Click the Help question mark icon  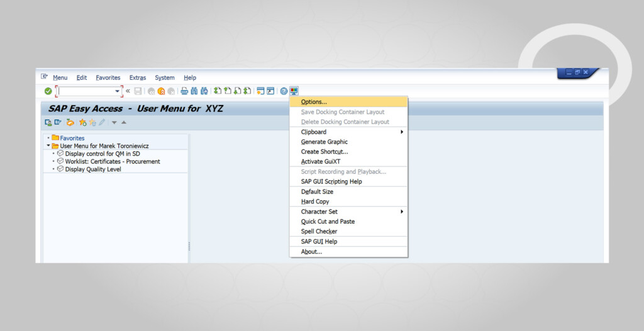pyautogui.click(x=284, y=91)
